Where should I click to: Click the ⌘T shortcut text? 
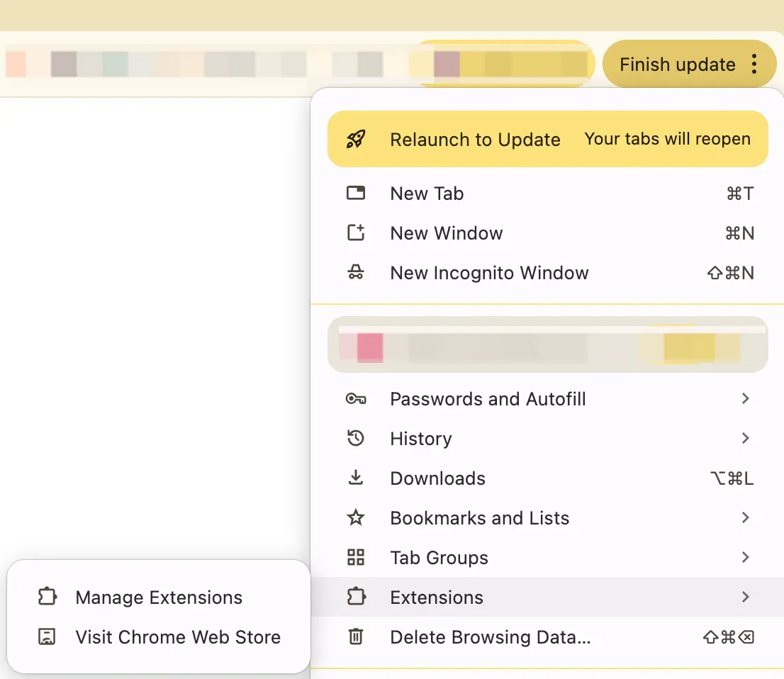740,193
